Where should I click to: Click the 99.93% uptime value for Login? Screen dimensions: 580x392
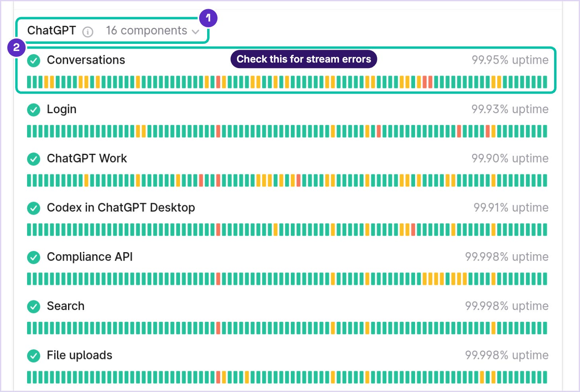pyautogui.click(x=510, y=109)
